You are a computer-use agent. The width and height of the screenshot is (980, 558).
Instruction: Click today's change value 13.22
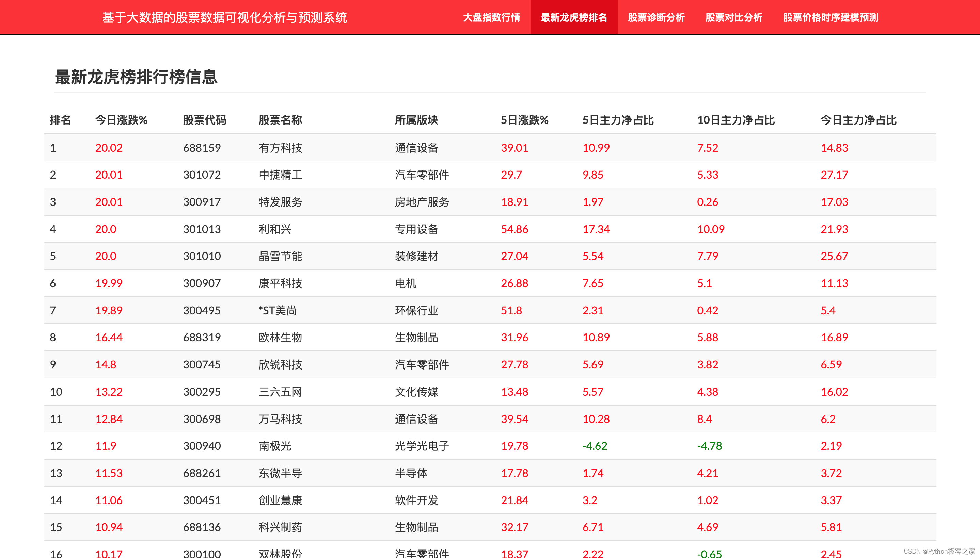(109, 392)
